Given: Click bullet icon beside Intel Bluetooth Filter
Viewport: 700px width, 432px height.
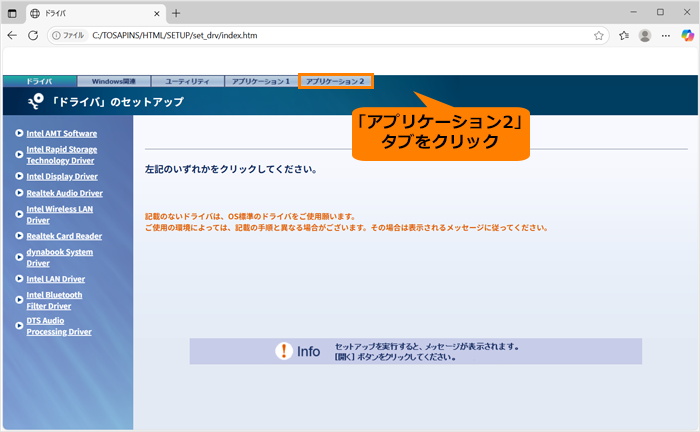Looking at the screenshot, I should pos(19,300).
